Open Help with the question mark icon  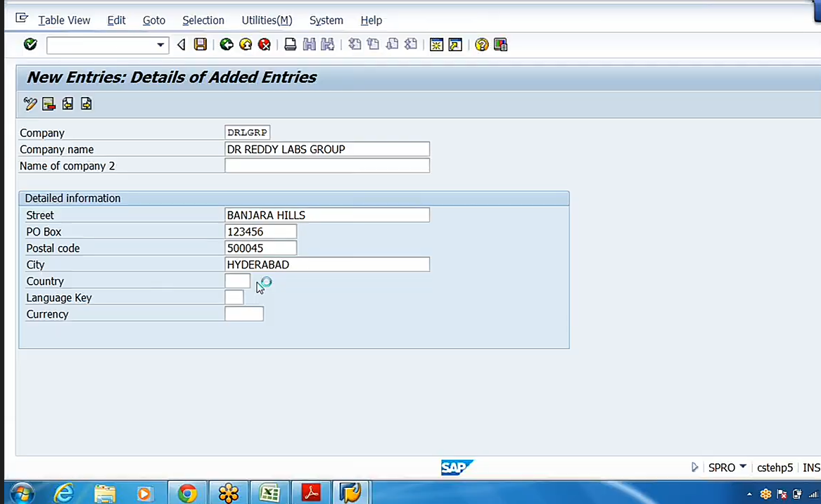click(481, 45)
